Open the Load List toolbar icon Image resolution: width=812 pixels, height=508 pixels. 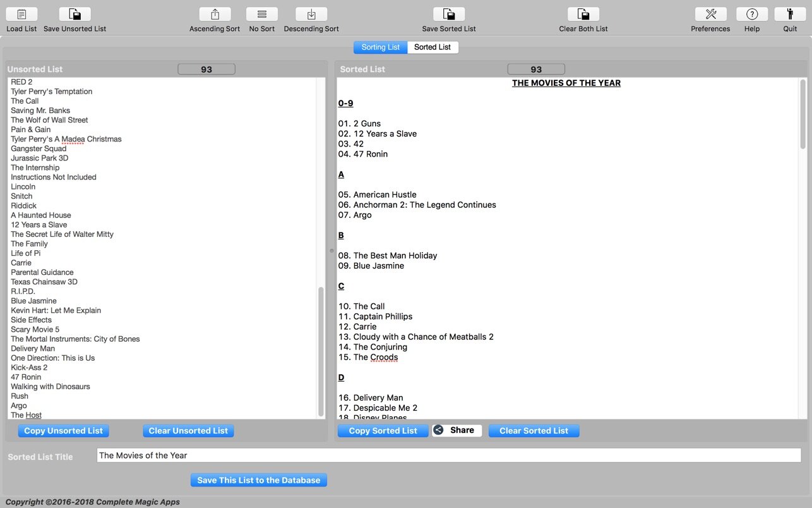point(21,15)
